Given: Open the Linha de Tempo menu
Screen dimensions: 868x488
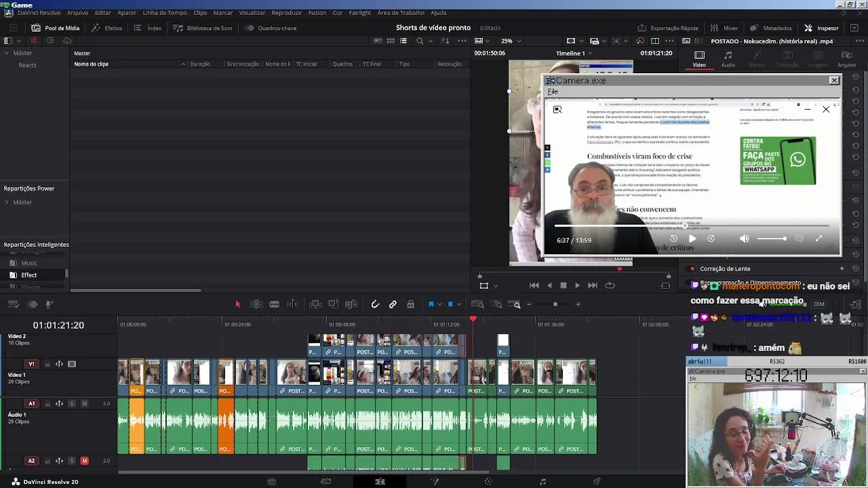Looking at the screenshot, I should pyautogui.click(x=165, y=13).
